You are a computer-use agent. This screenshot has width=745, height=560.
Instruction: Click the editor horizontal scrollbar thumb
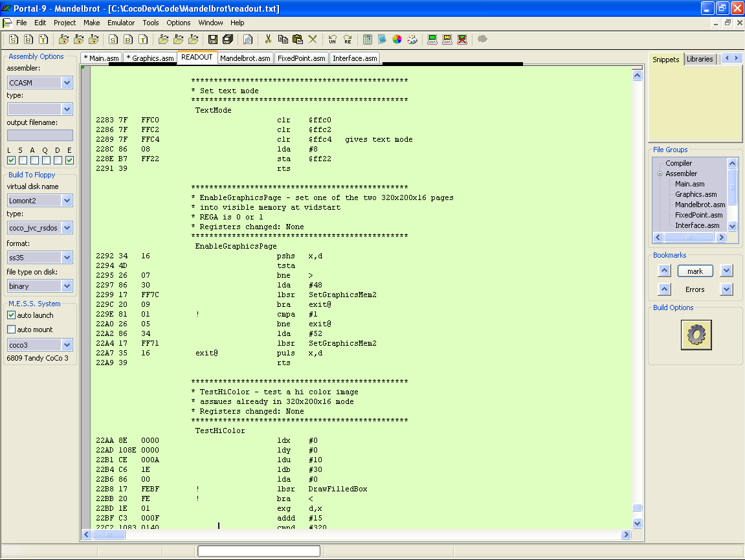coord(109,535)
